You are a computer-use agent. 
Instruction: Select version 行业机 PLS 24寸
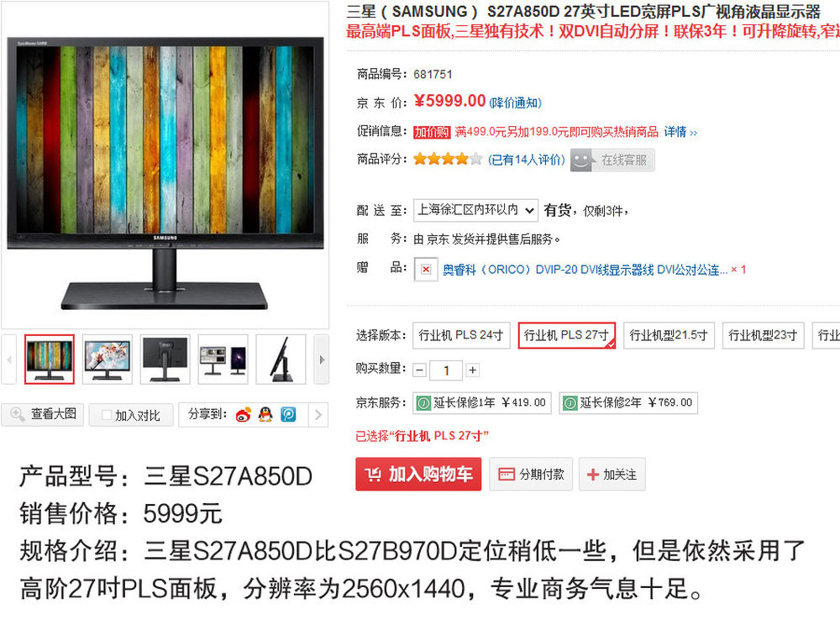click(x=461, y=335)
